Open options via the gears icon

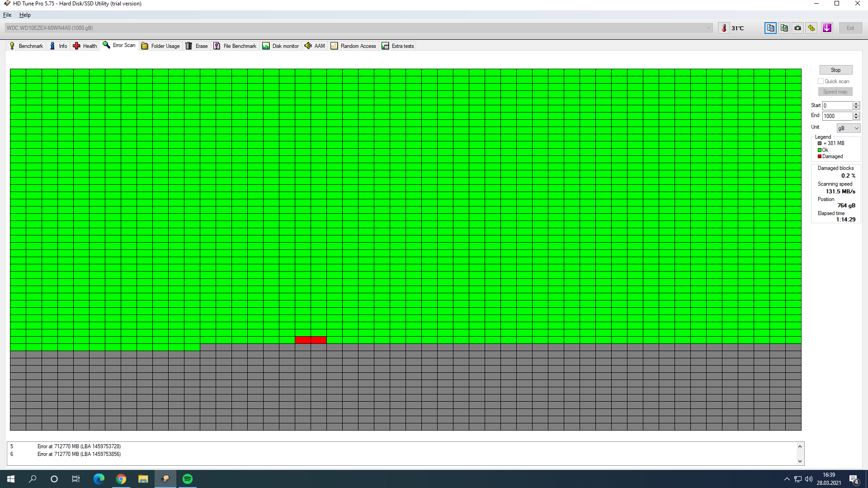pyautogui.click(x=811, y=28)
